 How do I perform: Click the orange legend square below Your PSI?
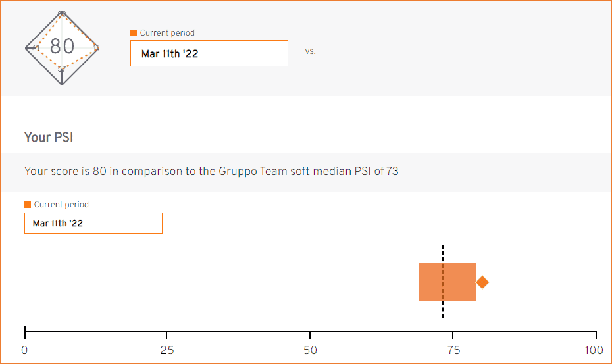[28, 205]
